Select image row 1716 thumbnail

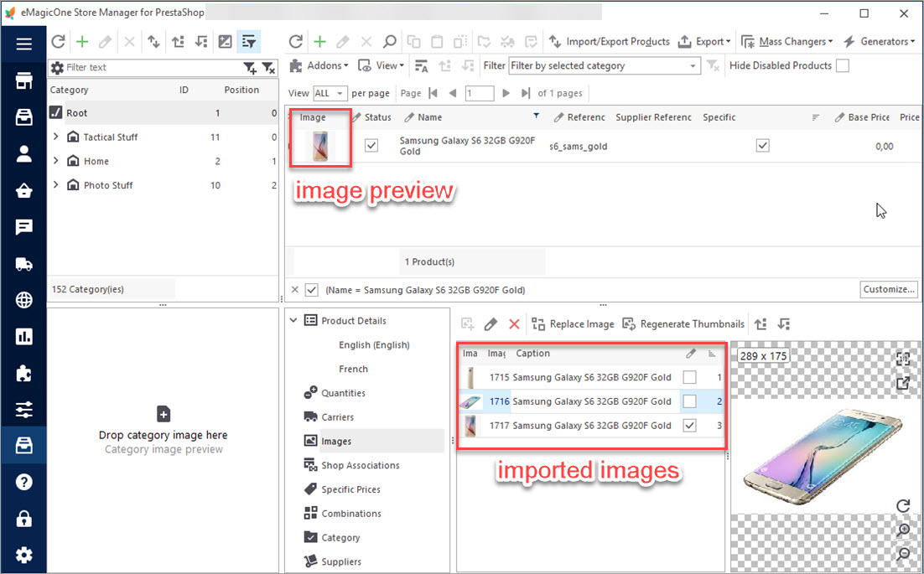470,401
